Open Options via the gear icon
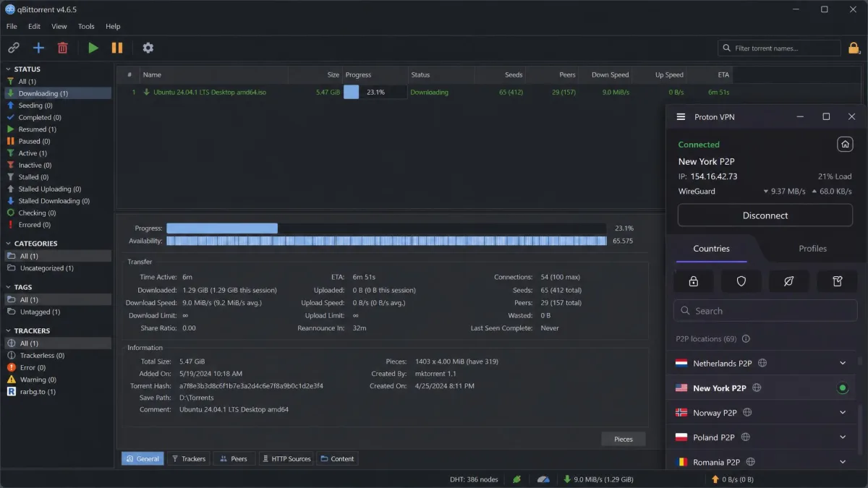This screenshot has height=488, width=868. pos(148,48)
